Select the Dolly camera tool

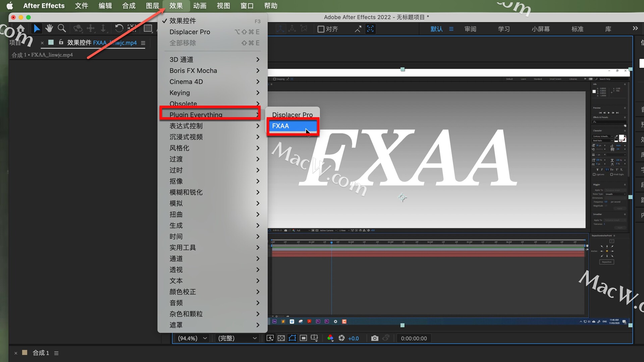(x=103, y=28)
